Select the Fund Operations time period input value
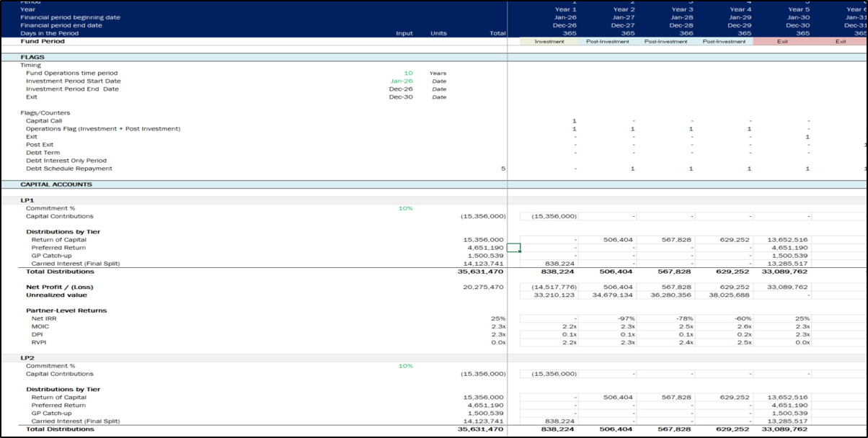This screenshot has width=868, height=438. pyautogui.click(x=408, y=73)
